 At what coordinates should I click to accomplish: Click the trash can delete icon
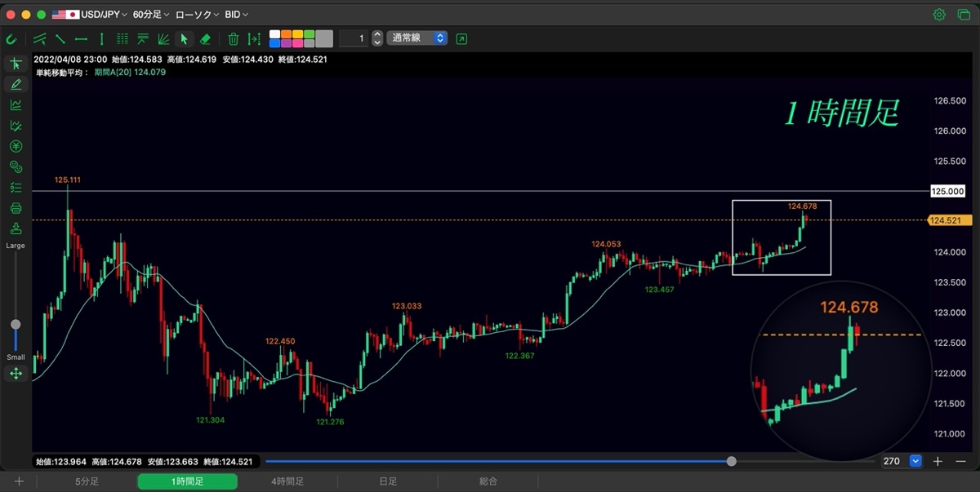[234, 38]
